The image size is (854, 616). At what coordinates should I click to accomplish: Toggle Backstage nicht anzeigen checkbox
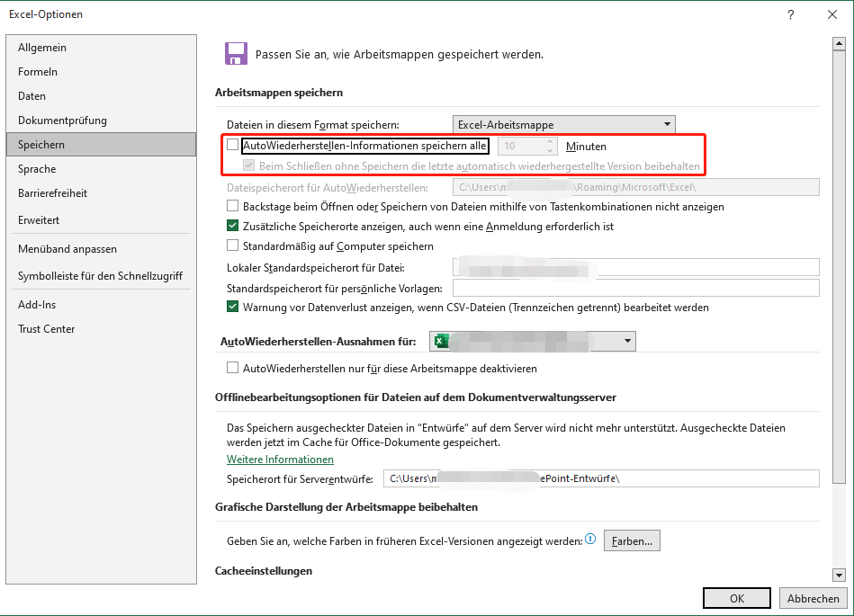[x=233, y=207]
